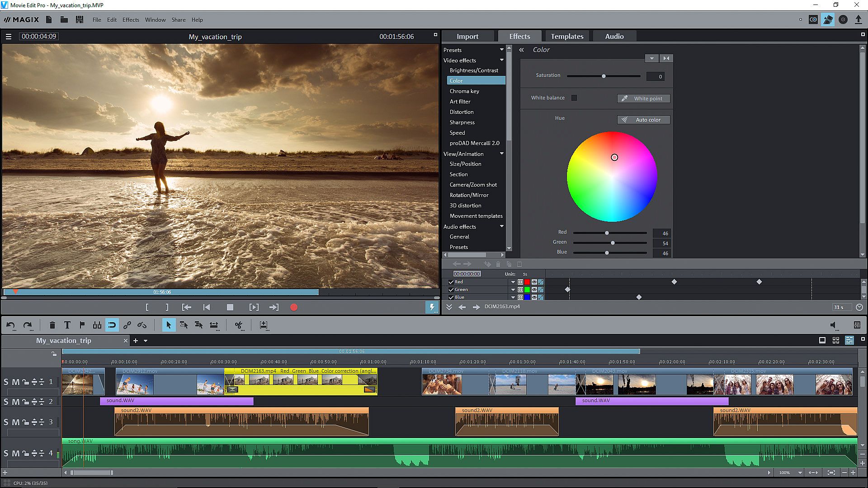Click the title editor T icon
The height and width of the screenshot is (488, 868).
pyautogui.click(x=67, y=325)
